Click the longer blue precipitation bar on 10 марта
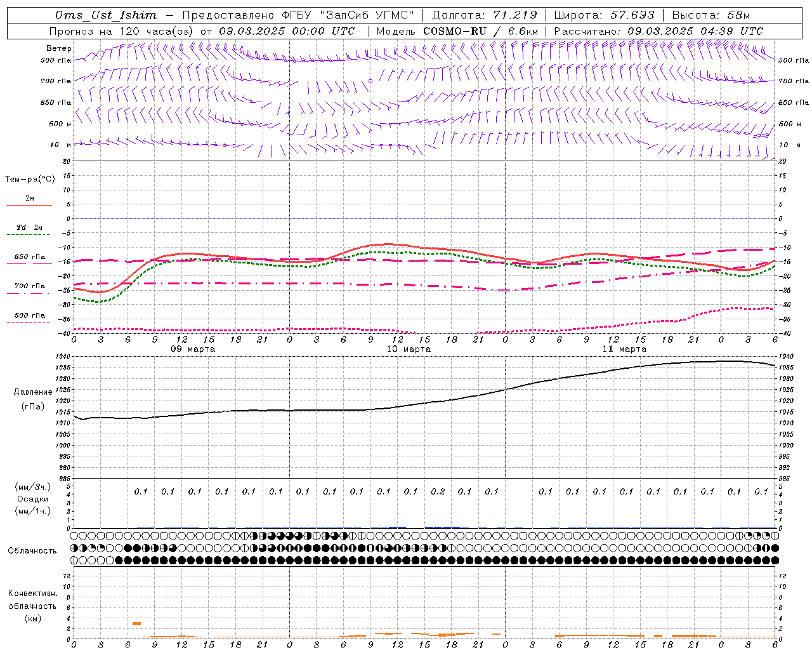 [x=442, y=527]
